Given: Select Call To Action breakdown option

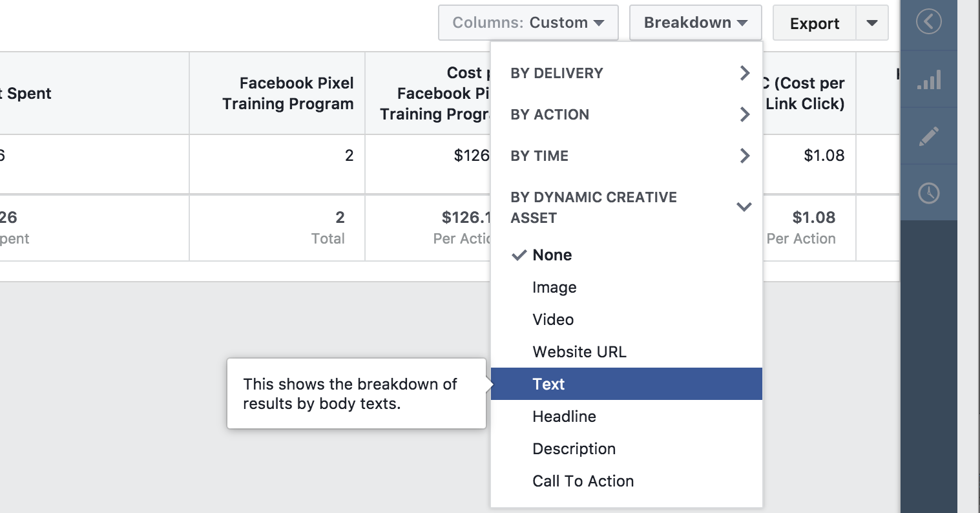Looking at the screenshot, I should 583,481.
